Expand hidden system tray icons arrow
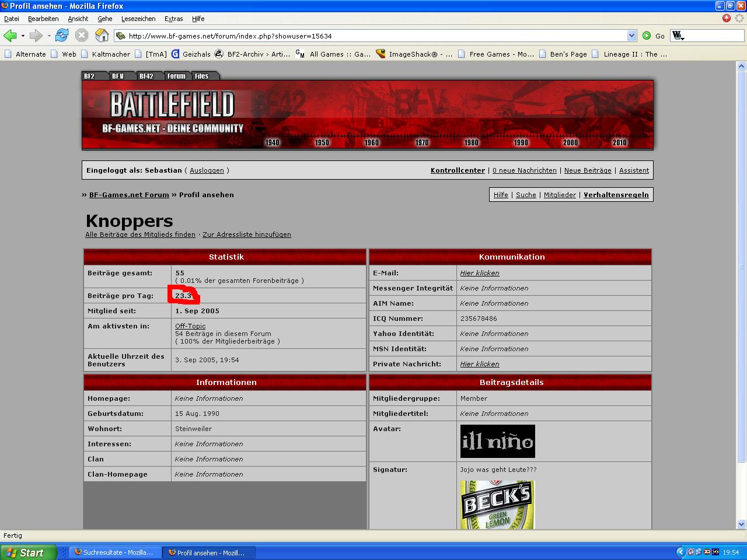747x560 pixels. click(x=680, y=552)
